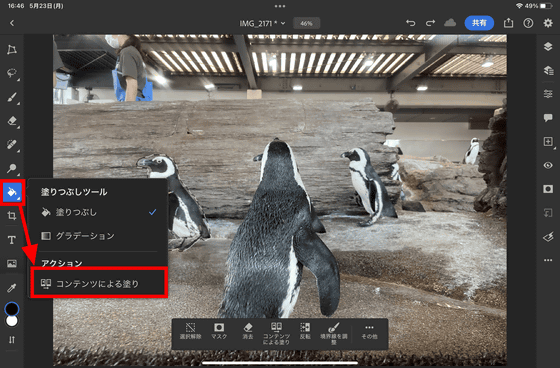
Task: Click the 46% zoom level field
Action: 306,24
